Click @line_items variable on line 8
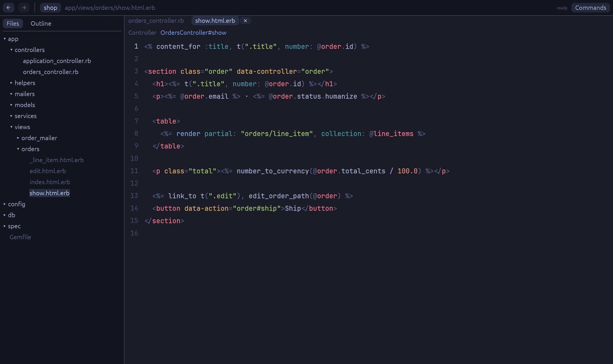This screenshot has width=613, height=364. click(391, 134)
